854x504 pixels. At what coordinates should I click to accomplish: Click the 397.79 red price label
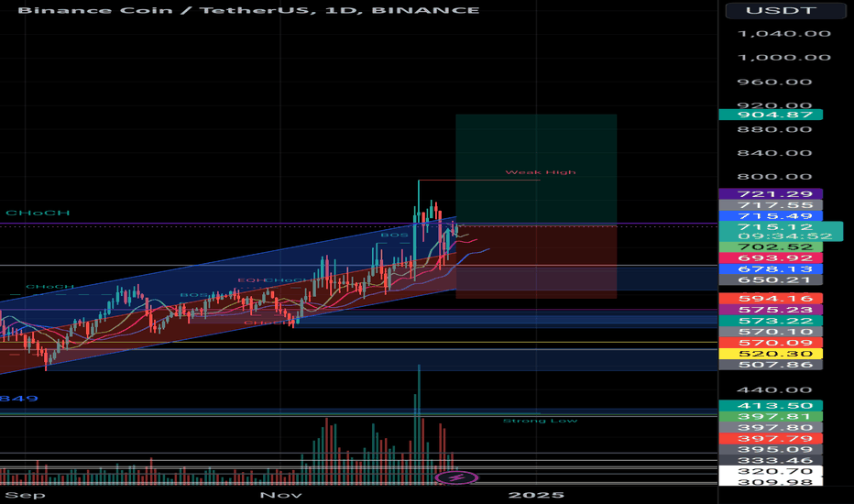point(771,438)
